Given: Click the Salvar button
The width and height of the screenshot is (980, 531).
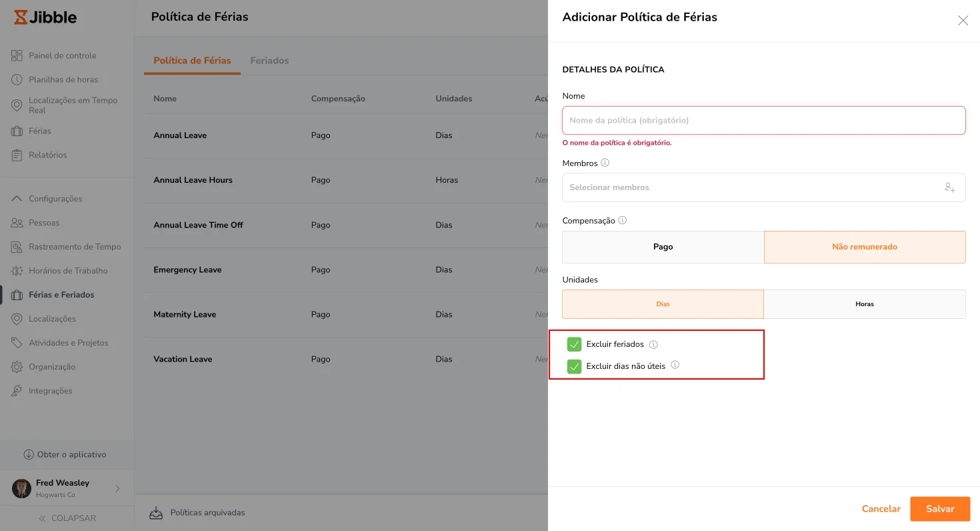Looking at the screenshot, I should 940,509.
